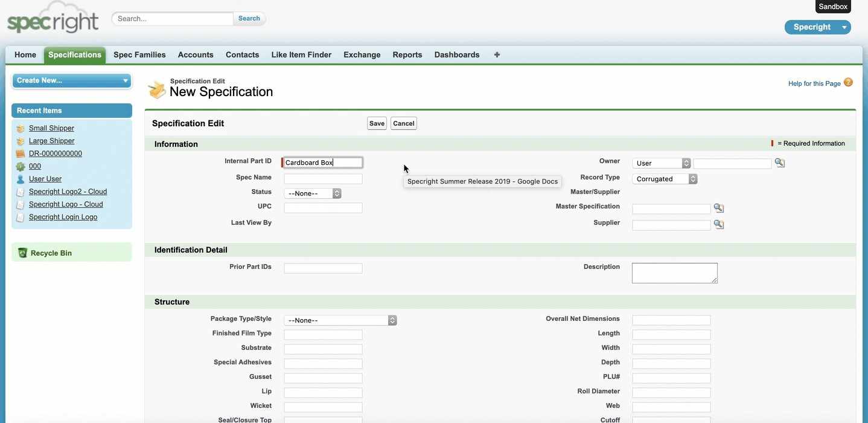Click the Supplier lookup icon
This screenshot has width=868, height=423.
tap(718, 224)
